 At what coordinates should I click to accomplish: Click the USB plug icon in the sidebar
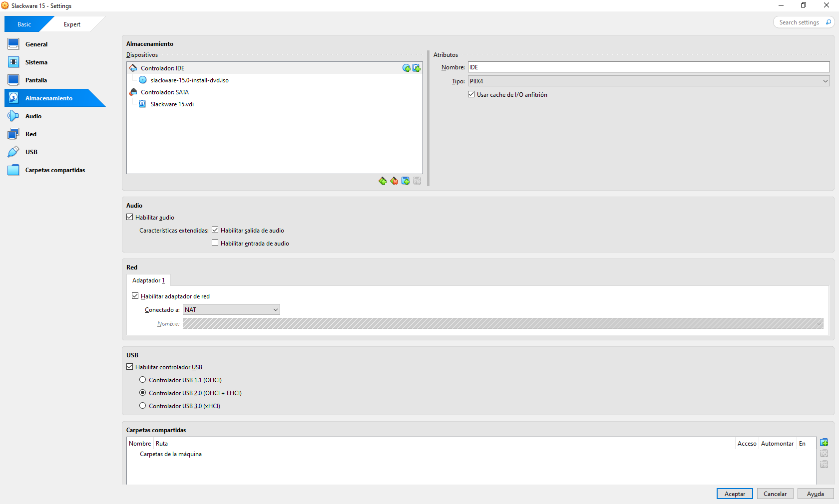[x=13, y=152]
